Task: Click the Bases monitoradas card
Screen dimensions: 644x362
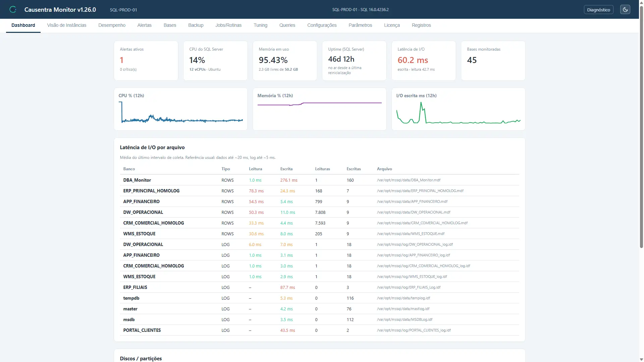Action: coord(493,61)
